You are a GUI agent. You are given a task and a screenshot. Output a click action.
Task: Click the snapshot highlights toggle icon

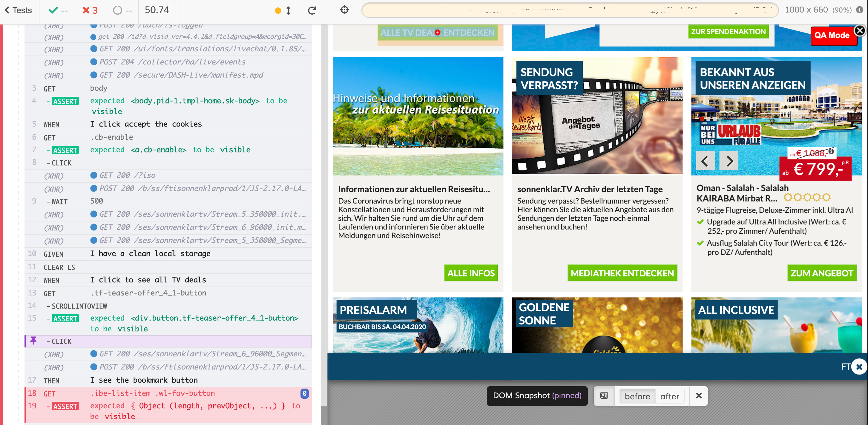pos(604,396)
